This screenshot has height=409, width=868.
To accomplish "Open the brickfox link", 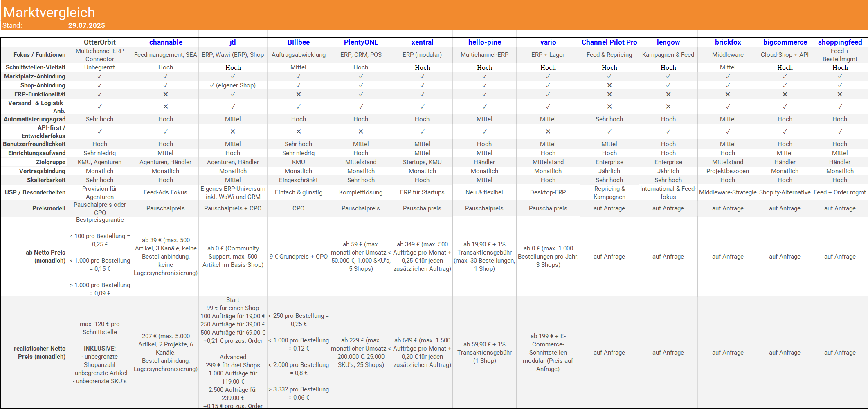I will coord(728,42).
